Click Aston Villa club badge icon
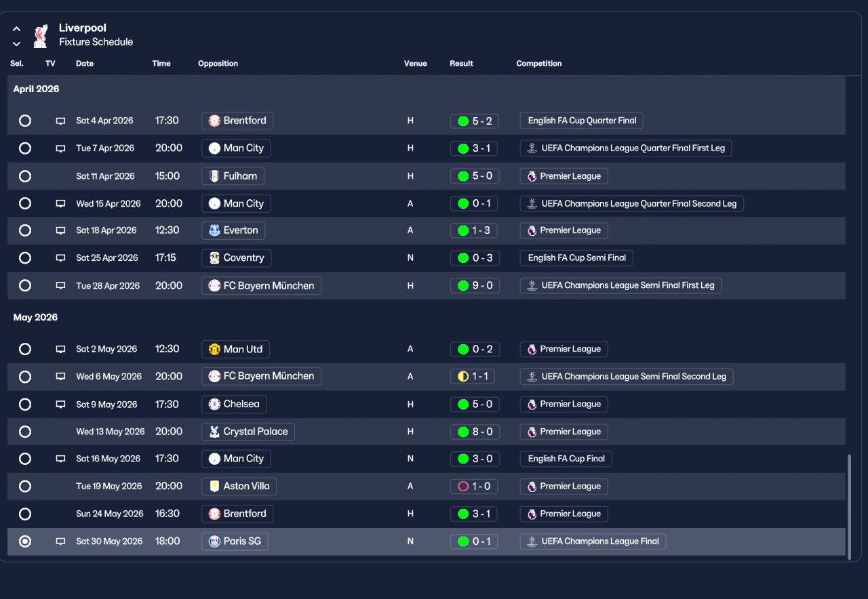Viewport: 868px width, 599px height. click(214, 486)
